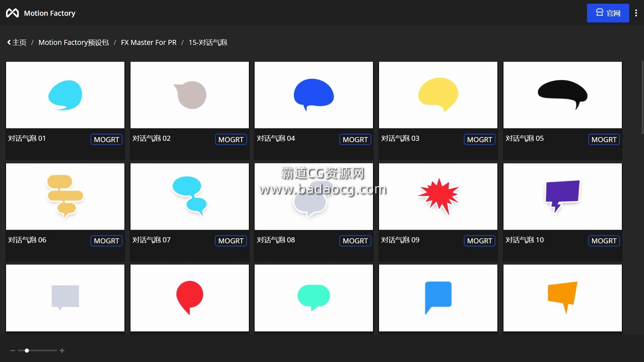Select the blue bubble thumbnail 对话气泡 04
The width and height of the screenshot is (644, 362).
[314, 95]
